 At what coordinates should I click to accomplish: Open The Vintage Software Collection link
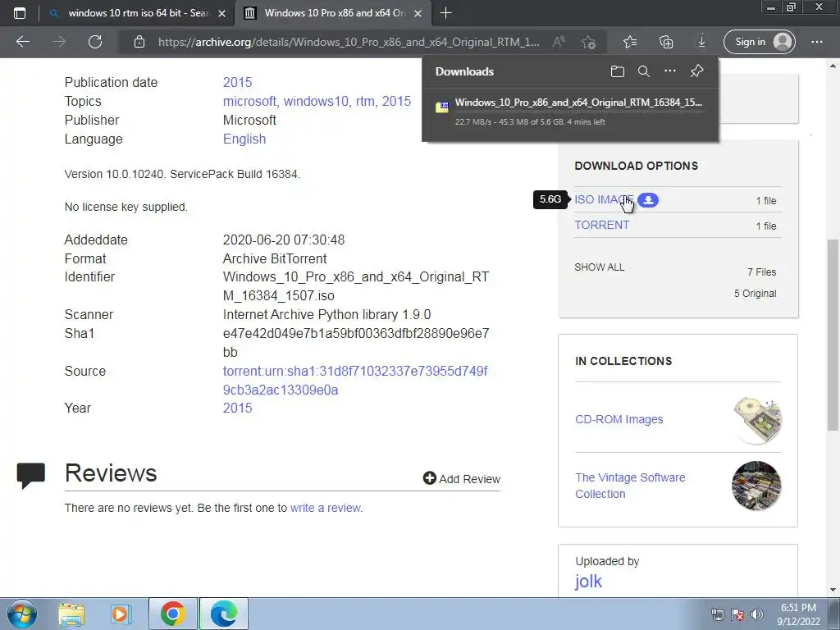[630, 486]
